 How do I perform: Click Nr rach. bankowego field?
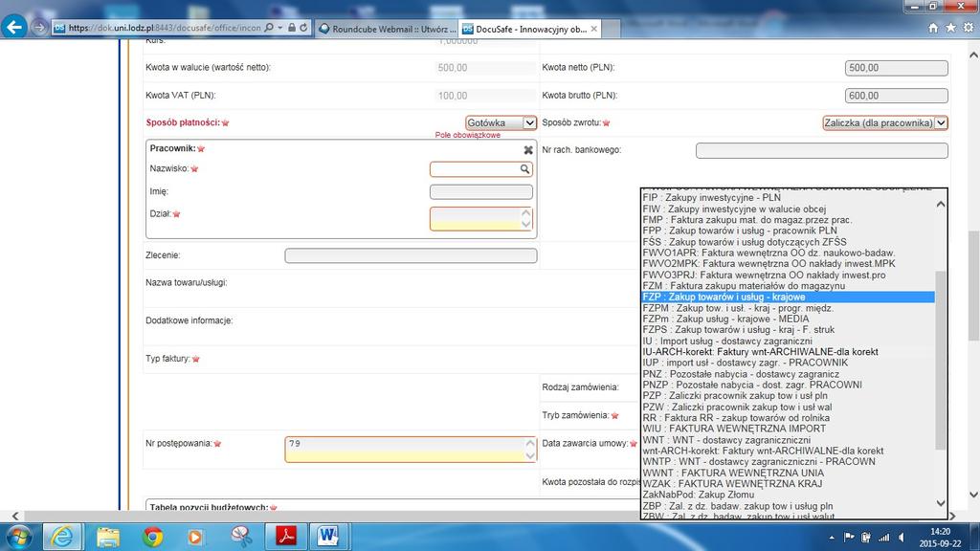[822, 150]
